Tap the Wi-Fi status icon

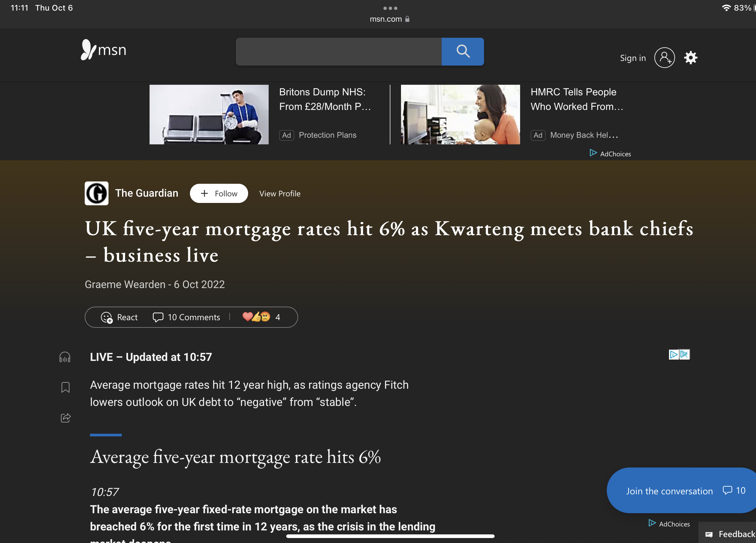[726, 8]
